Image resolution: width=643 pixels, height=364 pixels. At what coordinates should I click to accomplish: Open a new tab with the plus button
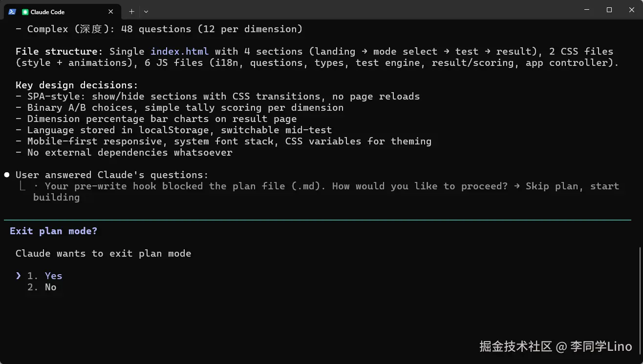131,12
